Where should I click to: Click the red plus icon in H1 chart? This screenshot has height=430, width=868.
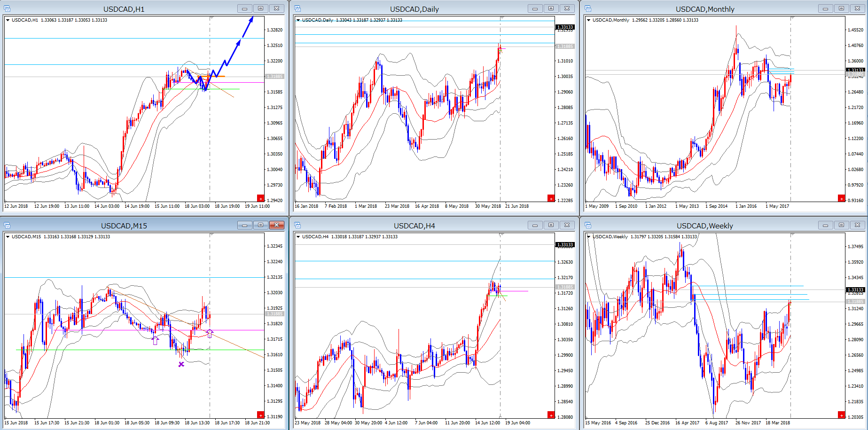(x=260, y=198)
